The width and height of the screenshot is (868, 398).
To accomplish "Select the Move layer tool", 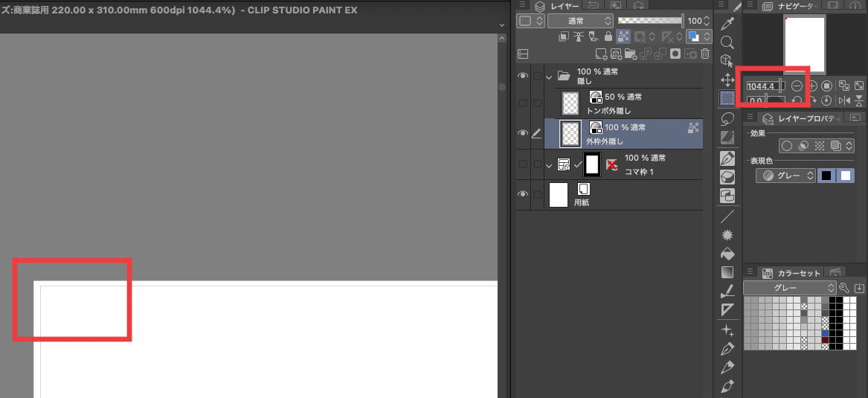I will coord(727,79).
